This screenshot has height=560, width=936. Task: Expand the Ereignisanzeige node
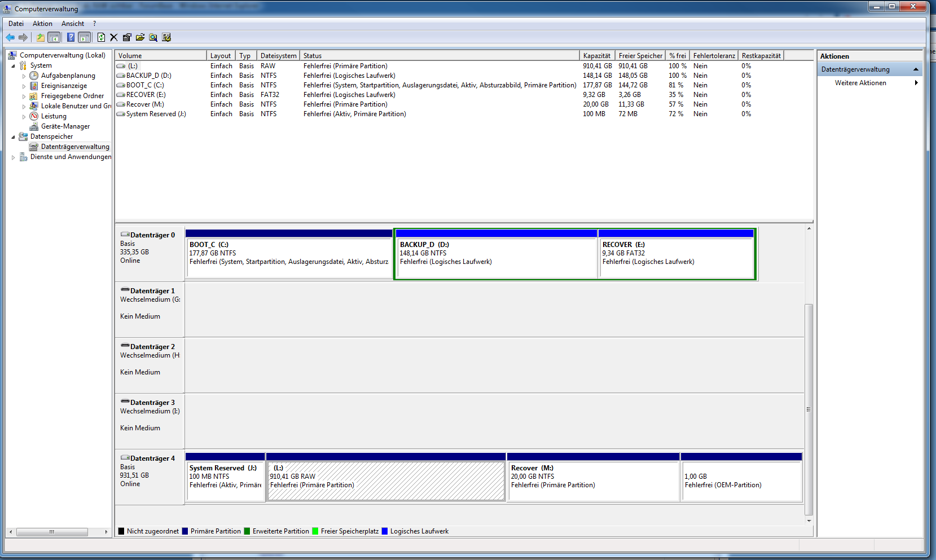click(x=24, y=86)
